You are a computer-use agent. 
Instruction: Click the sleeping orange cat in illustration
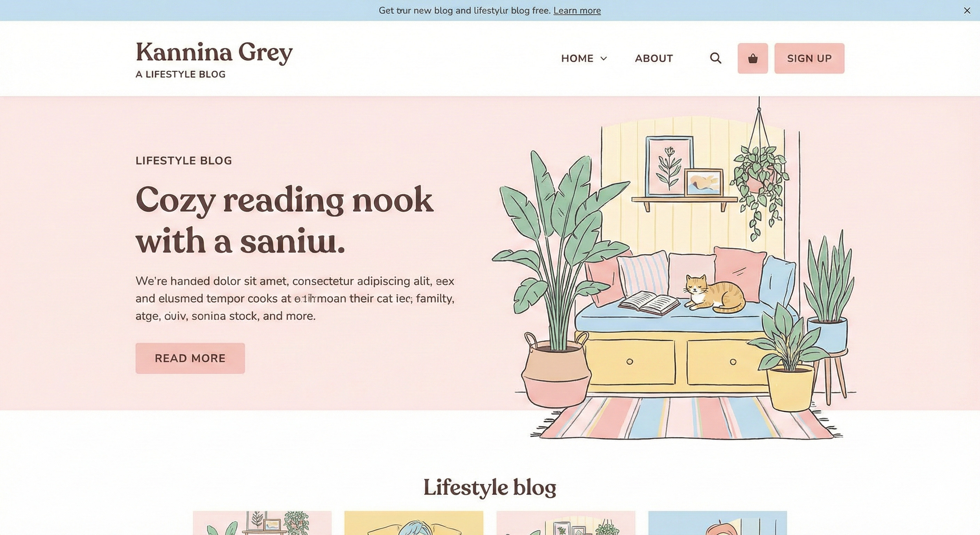714,294
